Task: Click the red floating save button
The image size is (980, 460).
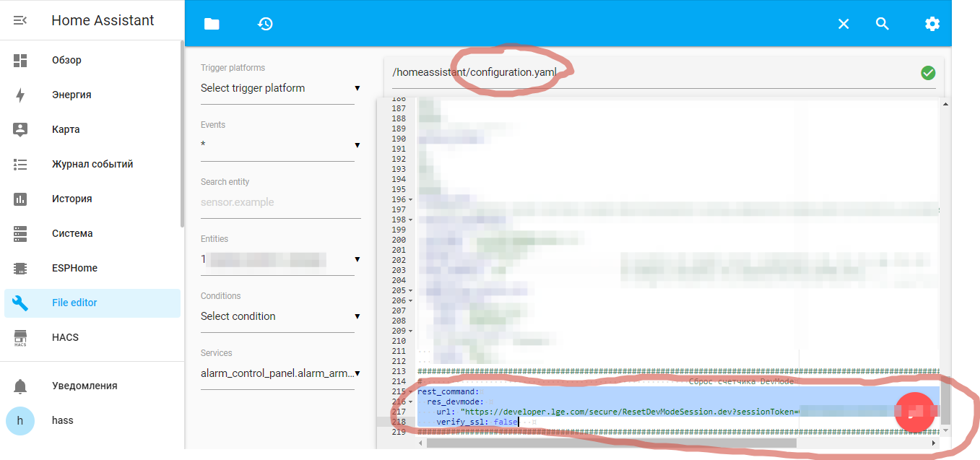Action: tap(914, 412)
